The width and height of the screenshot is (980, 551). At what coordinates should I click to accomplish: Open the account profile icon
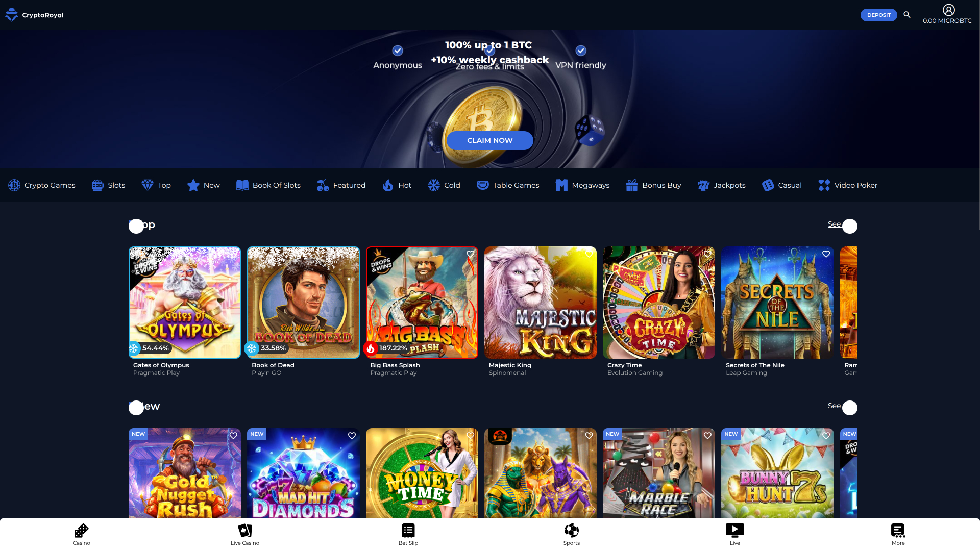948,10
